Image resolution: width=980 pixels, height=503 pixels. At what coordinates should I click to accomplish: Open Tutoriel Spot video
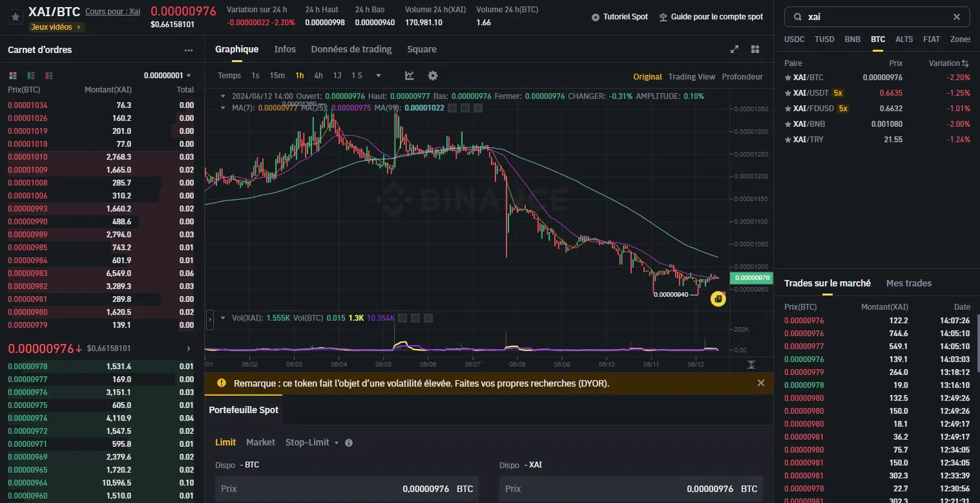point(620,17)
